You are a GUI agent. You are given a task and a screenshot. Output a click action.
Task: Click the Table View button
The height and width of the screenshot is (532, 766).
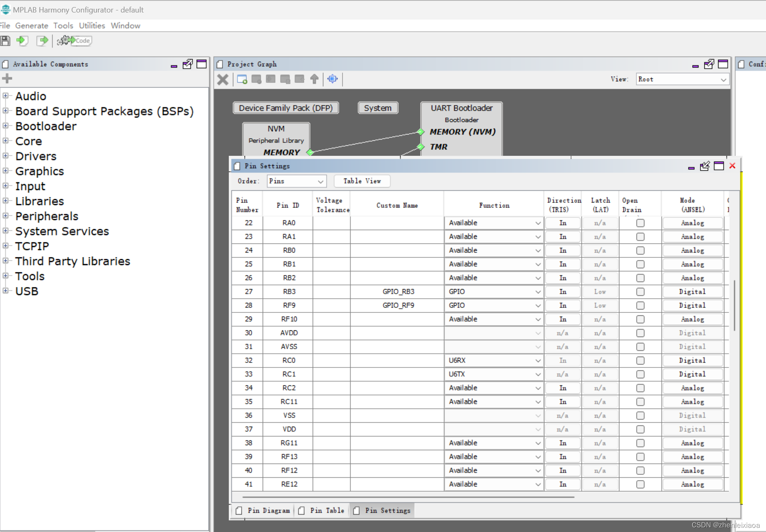pos(362,181)
